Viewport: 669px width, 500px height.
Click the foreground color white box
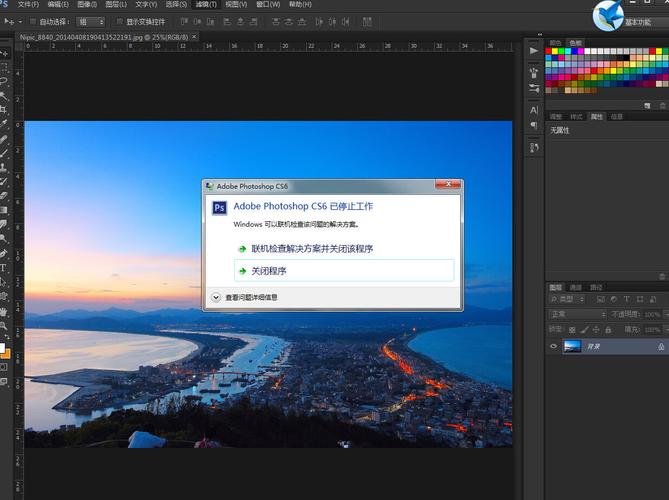tap(2, 347)
